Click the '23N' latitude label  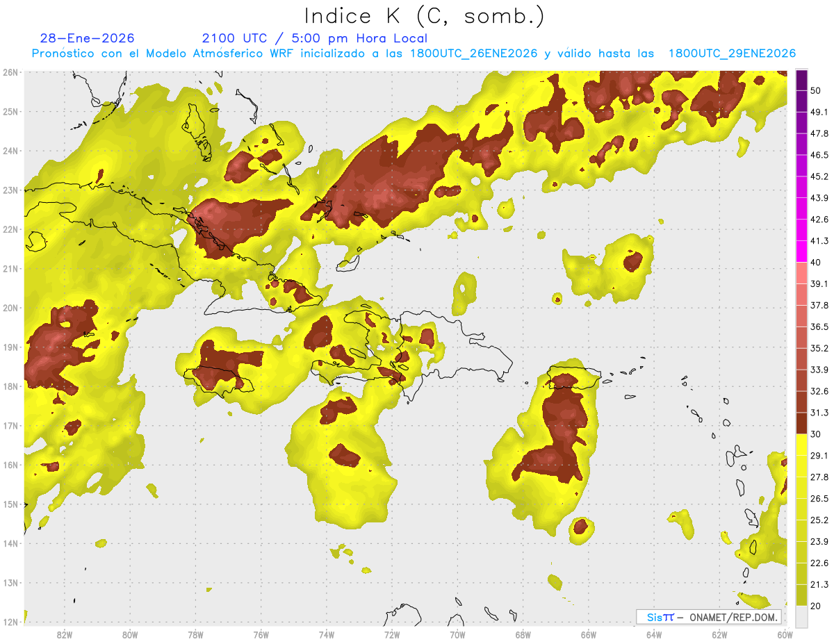pyautogui.click(x=10, y=190)
